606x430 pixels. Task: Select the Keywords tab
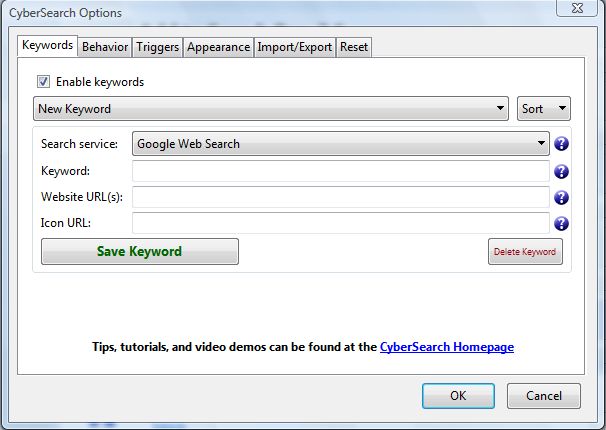pyautogui.click(x=47, y=46)
